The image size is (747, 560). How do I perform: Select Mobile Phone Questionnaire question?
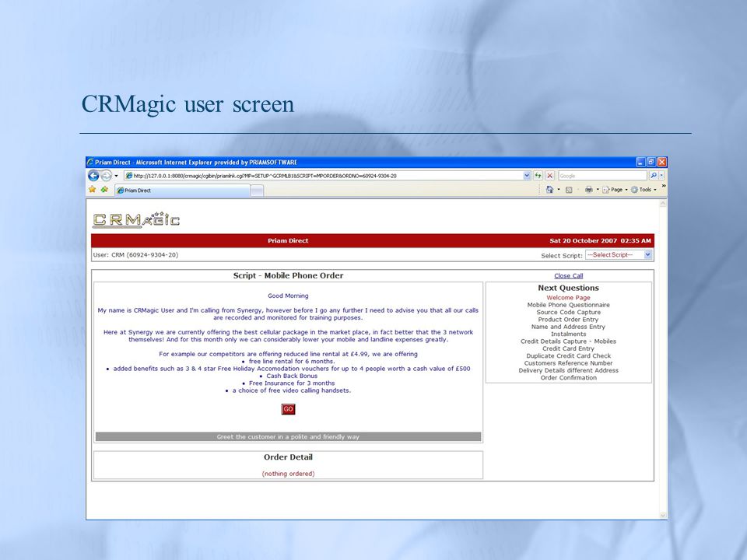tap(568, 305)
